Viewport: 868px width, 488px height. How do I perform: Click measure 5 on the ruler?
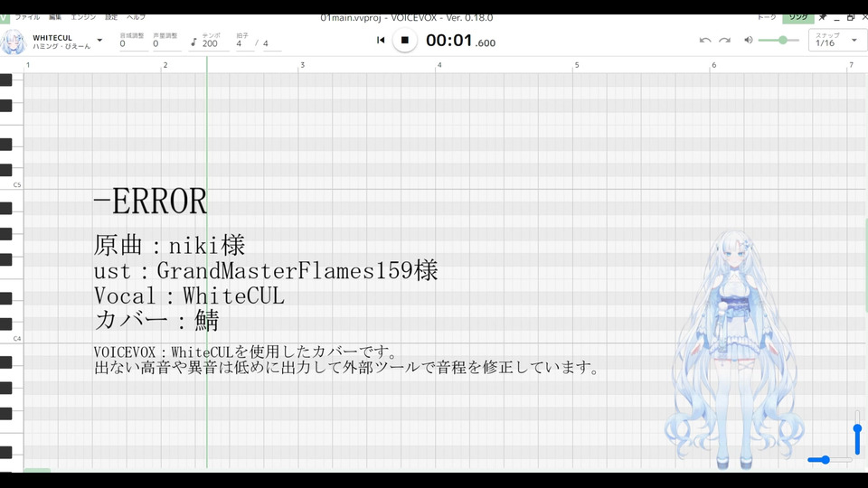click(x=576, y=65)
